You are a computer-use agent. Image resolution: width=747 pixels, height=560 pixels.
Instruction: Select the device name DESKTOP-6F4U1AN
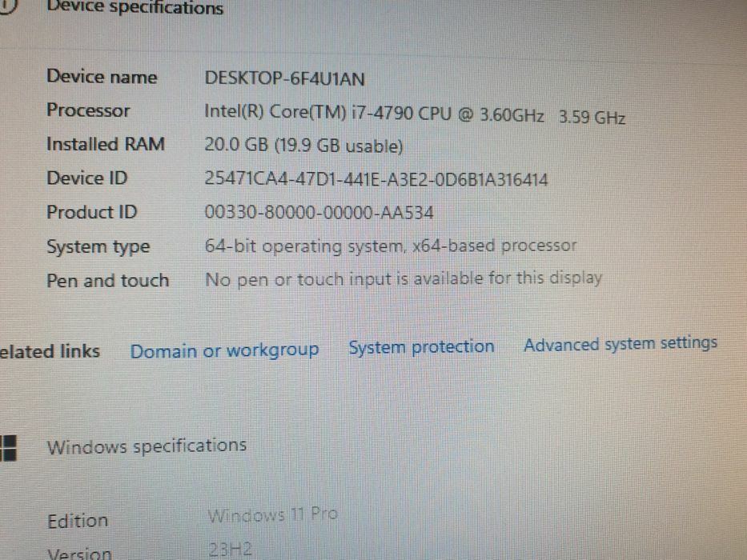tap(285, 78)
